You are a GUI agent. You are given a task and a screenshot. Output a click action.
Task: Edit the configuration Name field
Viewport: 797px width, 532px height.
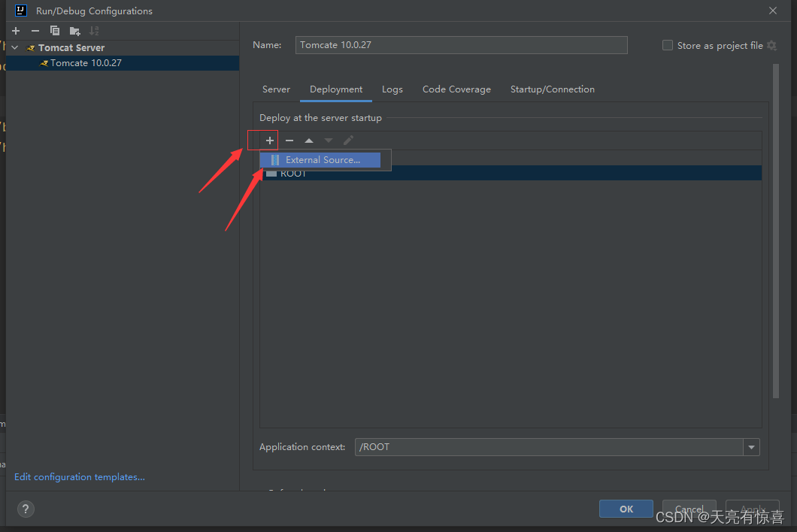coord(461,45)
